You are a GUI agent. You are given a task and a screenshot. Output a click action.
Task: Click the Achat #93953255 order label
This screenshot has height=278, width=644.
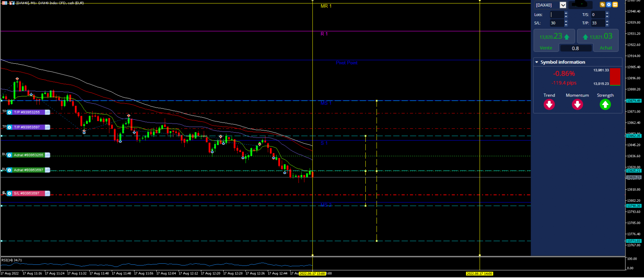pos(28,155)
